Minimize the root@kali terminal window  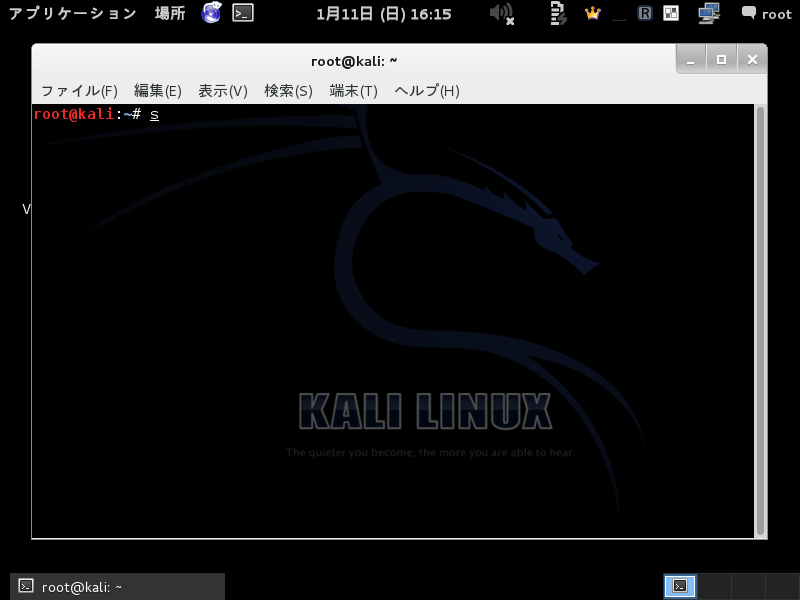pos(691,60)
